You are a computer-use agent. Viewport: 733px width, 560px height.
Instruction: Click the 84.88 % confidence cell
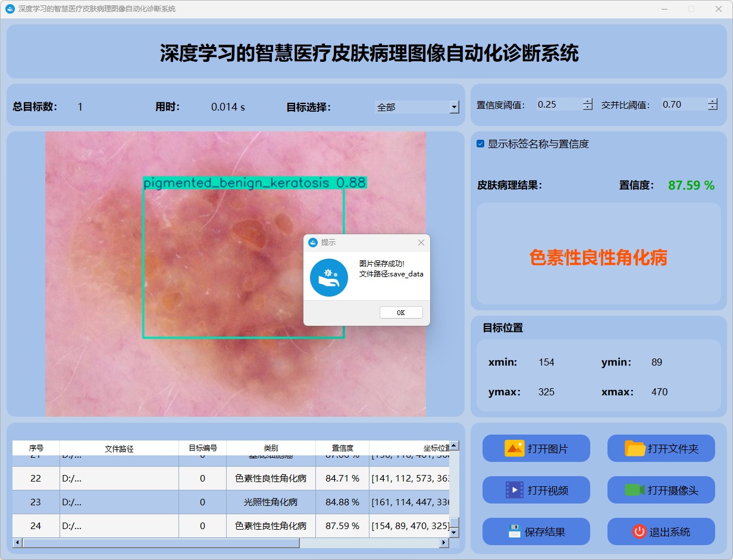[x=343, y=502]
